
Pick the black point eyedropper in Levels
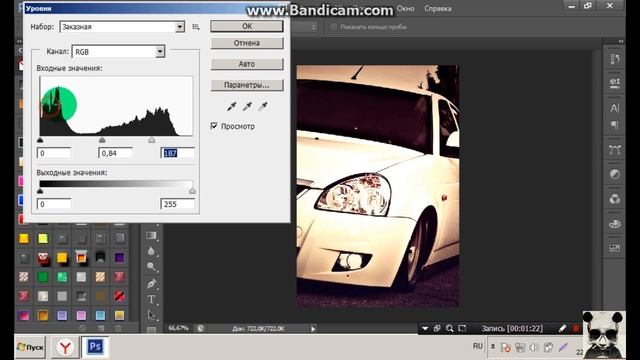pyautogui.click(x=231, y=107)
